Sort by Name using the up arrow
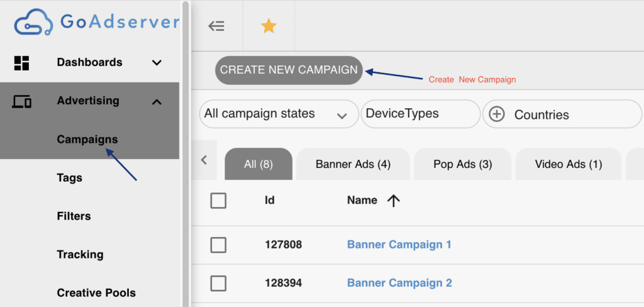 [394, 201]
